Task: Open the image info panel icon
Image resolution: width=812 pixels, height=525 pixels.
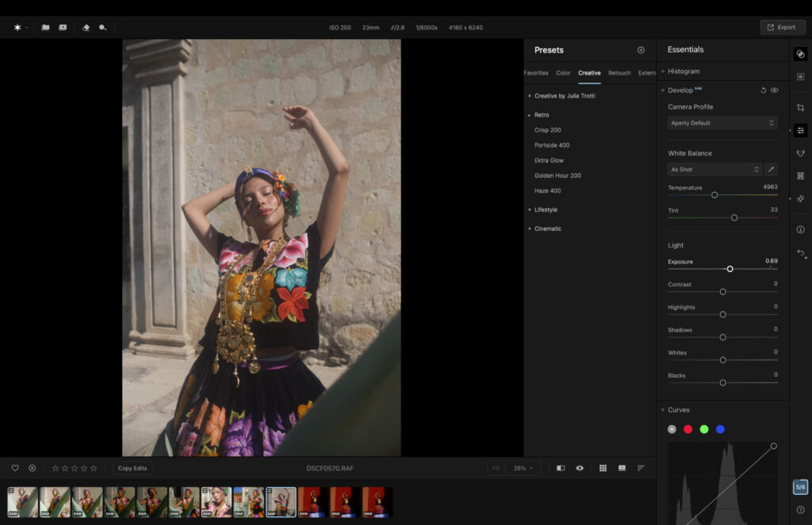Action: [800, 229]
